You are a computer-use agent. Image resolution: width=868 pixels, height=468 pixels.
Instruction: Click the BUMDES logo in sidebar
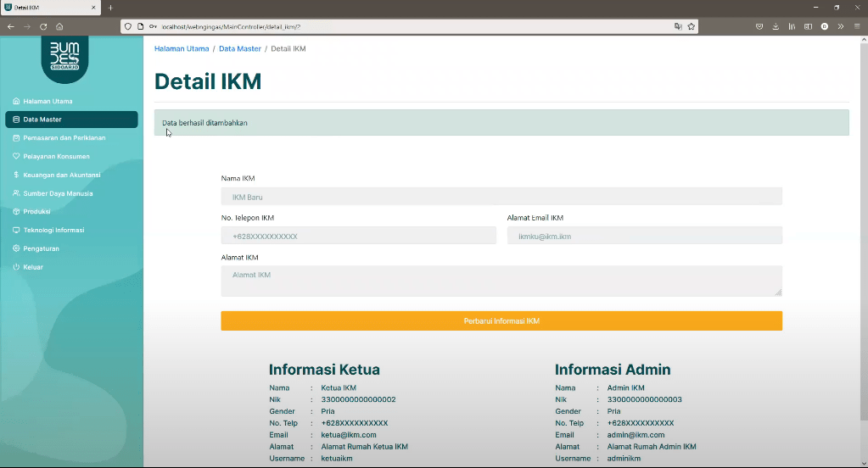[64, 58]
